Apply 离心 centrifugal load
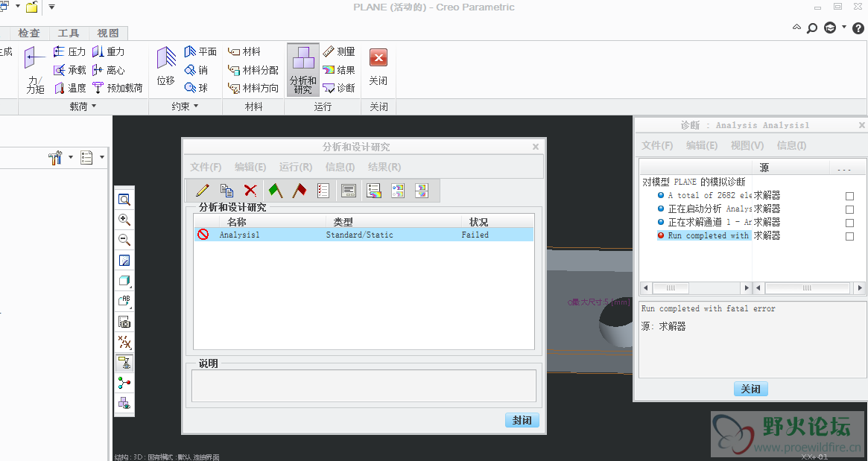The width and height of the screenshot is (868, 461). [x=109, y=70]
